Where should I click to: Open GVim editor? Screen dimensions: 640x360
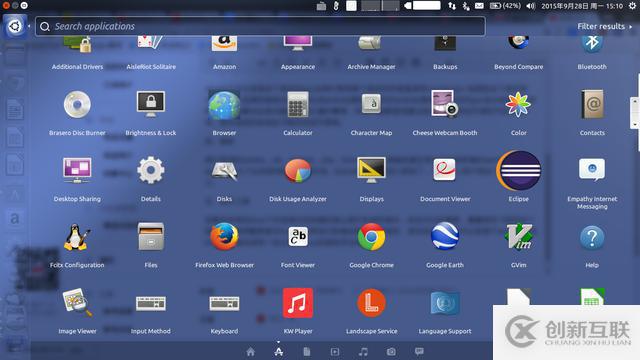[x=518, y=237]
